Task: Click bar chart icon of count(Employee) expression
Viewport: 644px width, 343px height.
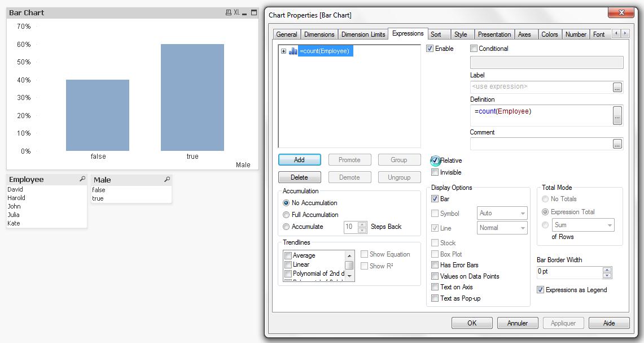Action: point(293,51)
